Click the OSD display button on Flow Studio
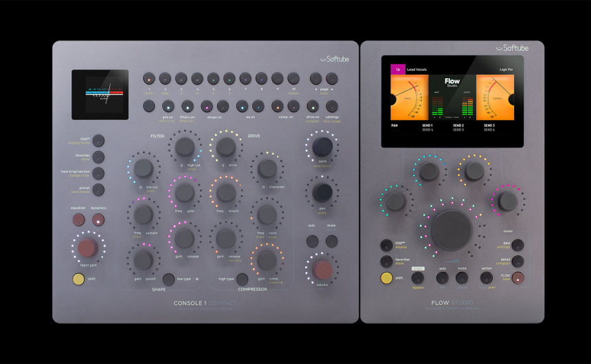Screen dimensions: 591x364 pos(386,245)
